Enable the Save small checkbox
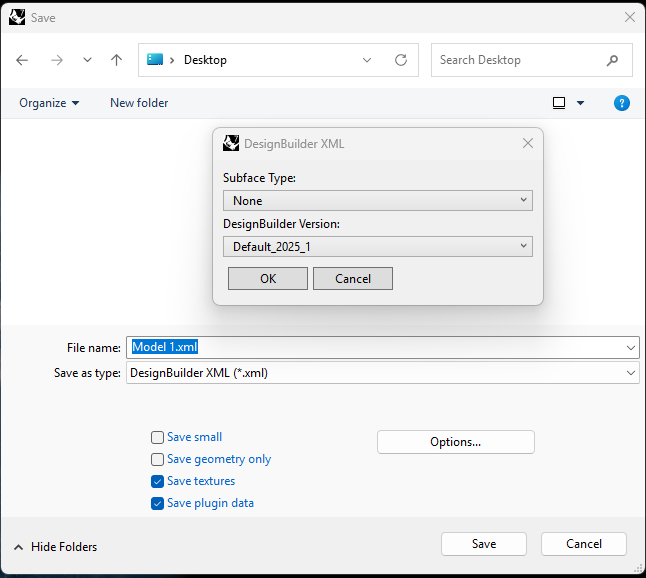This screenshot has height=578, width=646. pyautogui.click(x=157, y=437)
